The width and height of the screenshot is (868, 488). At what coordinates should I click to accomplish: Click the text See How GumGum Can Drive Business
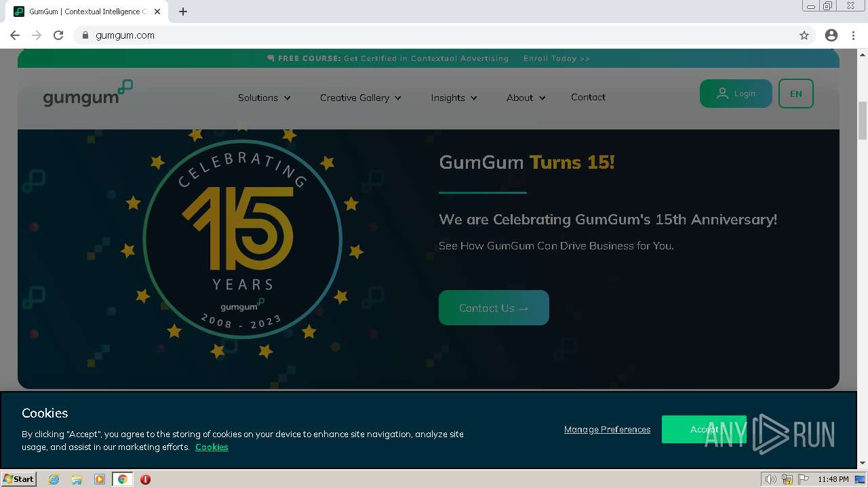(x=556, y=245)
